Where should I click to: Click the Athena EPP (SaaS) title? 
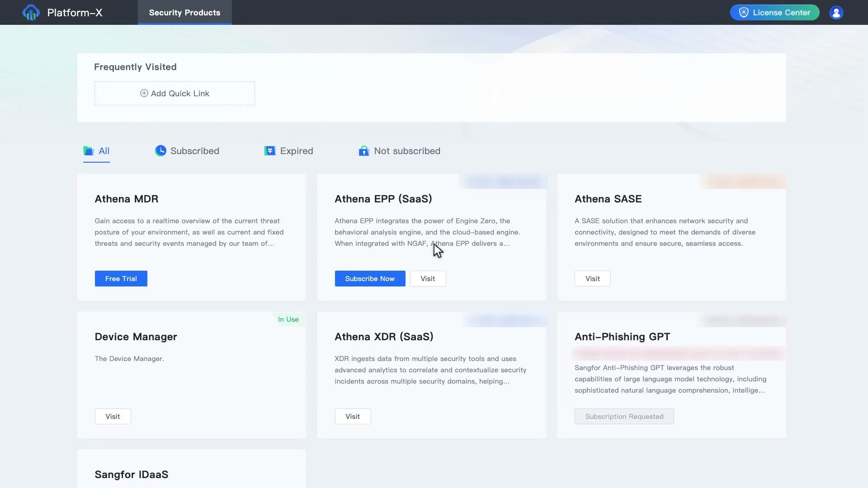[383, 199]
